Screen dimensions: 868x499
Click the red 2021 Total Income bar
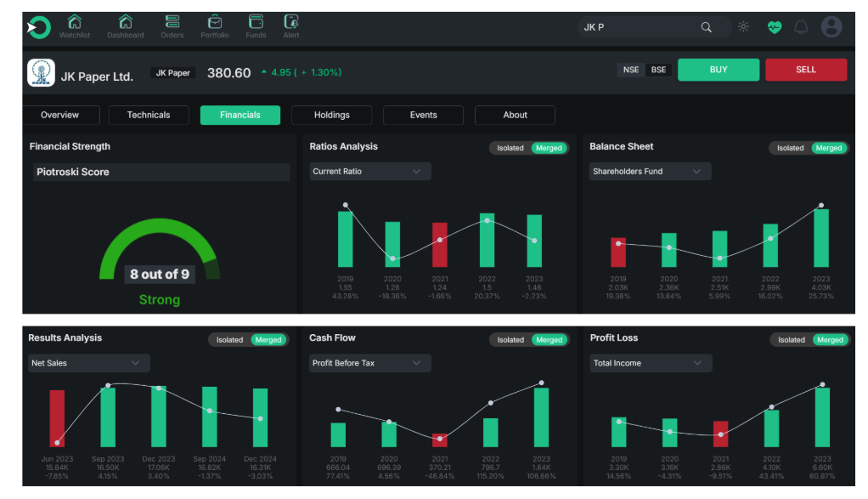click(721, 434)
